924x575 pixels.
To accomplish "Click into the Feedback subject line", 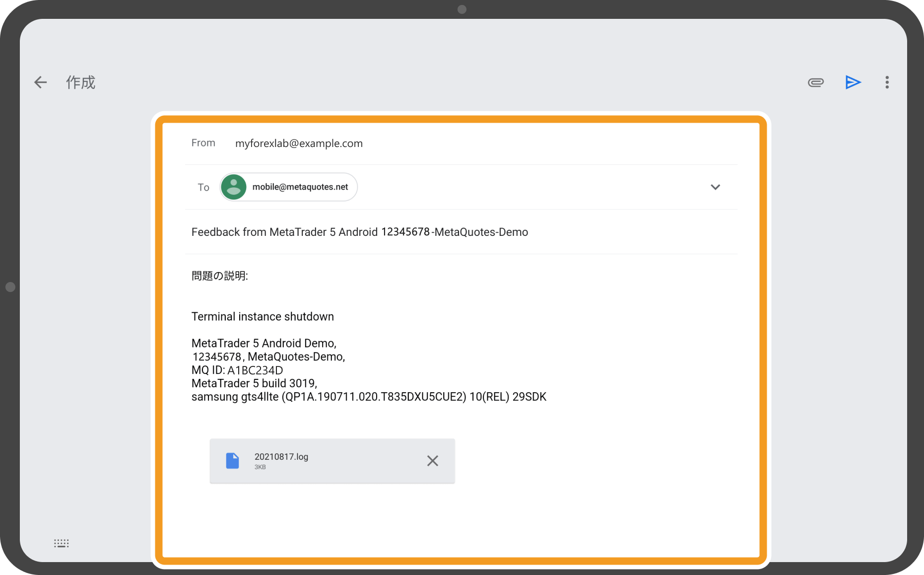I will point(359,232).
